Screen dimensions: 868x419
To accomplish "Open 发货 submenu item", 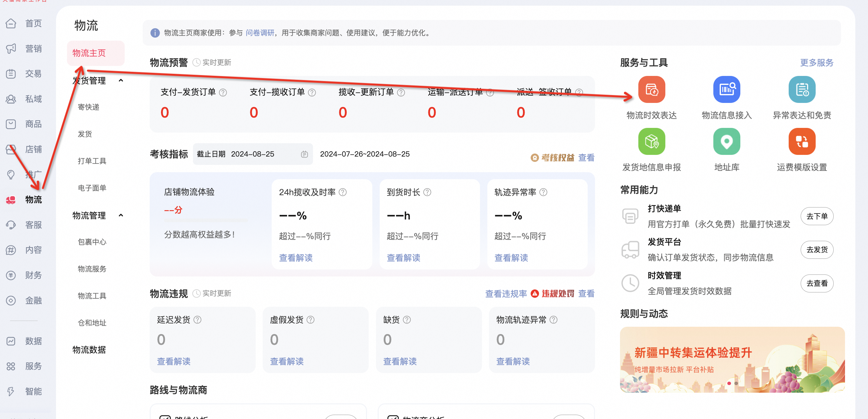I will [x=85, y=134].
